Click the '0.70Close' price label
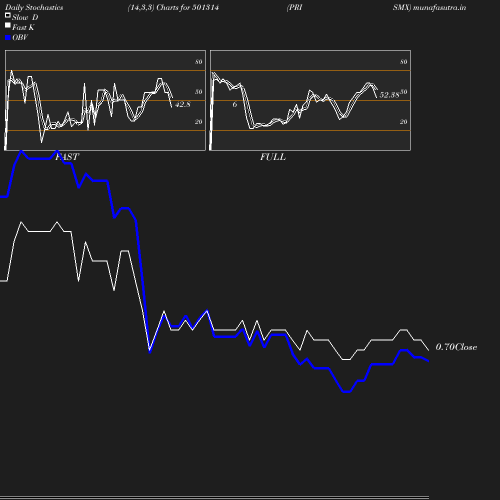The height and width of the screenshot is (500, 500). tap(456, 347)
